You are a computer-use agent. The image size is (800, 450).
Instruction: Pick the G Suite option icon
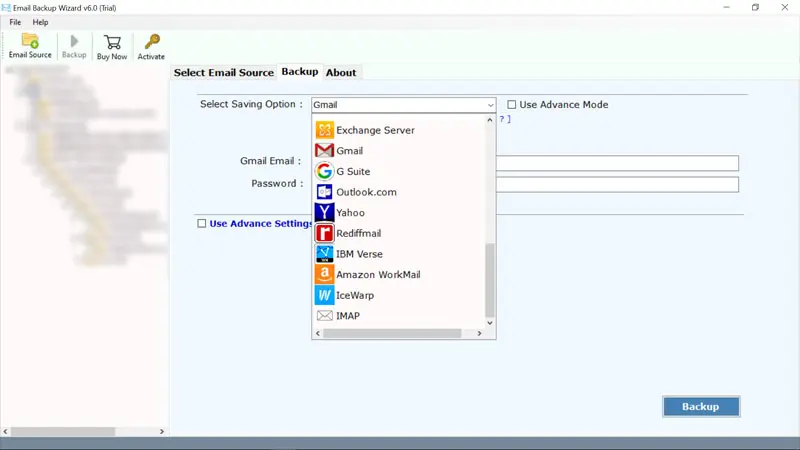[324, 171]
